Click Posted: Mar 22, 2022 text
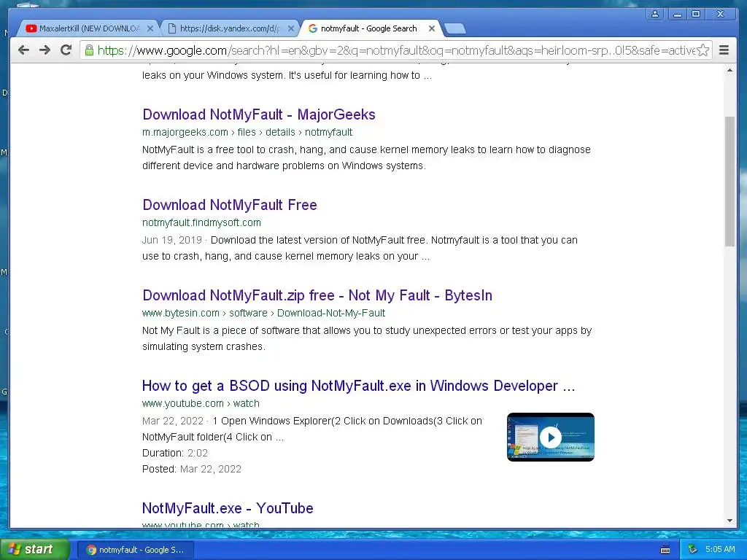The image size is (747, 560). (192, 469)
